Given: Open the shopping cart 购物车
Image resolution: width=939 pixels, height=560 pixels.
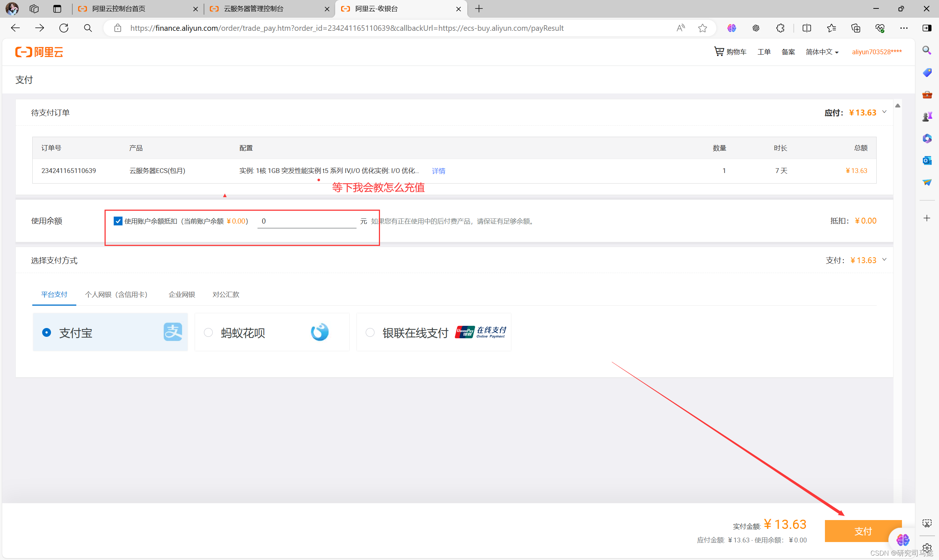Looking at the screenshot, I should [x=730, y=52].
